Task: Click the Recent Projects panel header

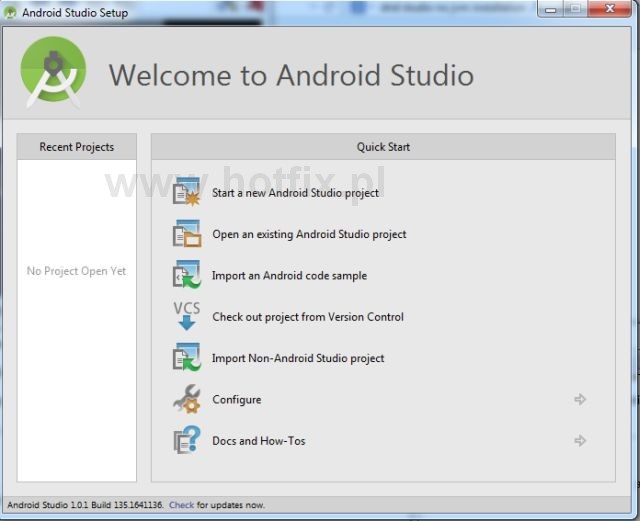Action: [77, 147]
